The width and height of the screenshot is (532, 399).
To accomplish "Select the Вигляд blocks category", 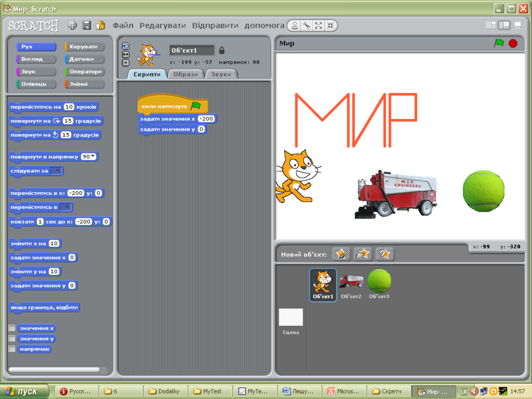I will click(x=36, y=59).
